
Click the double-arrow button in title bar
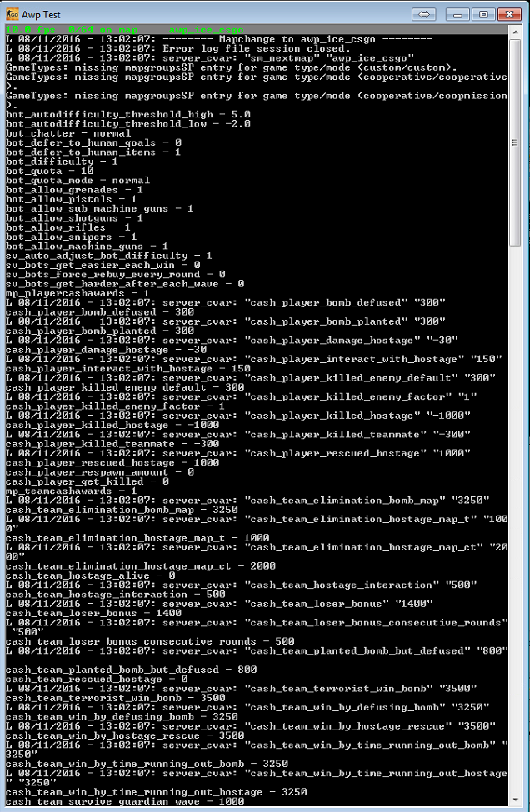point(424,14)
